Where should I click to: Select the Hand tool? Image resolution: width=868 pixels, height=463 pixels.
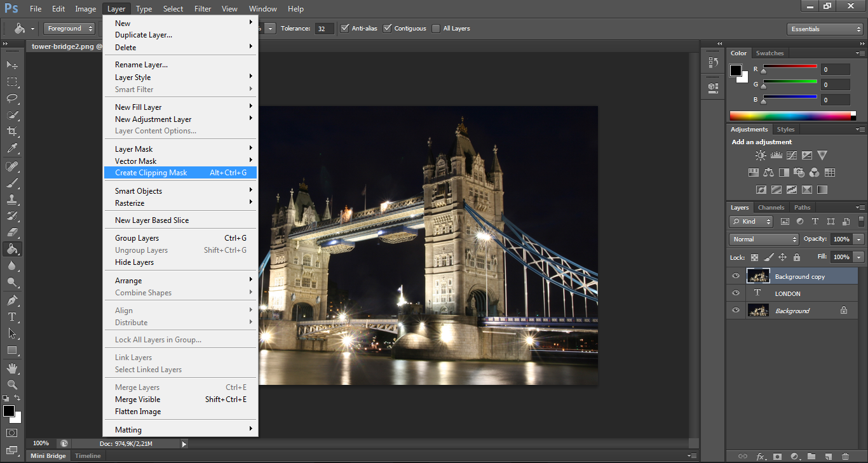pyautogui.click(x=12, y=368)
